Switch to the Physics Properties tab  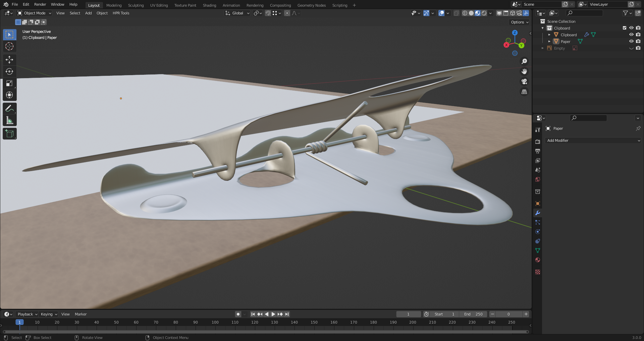pos(538,232)
